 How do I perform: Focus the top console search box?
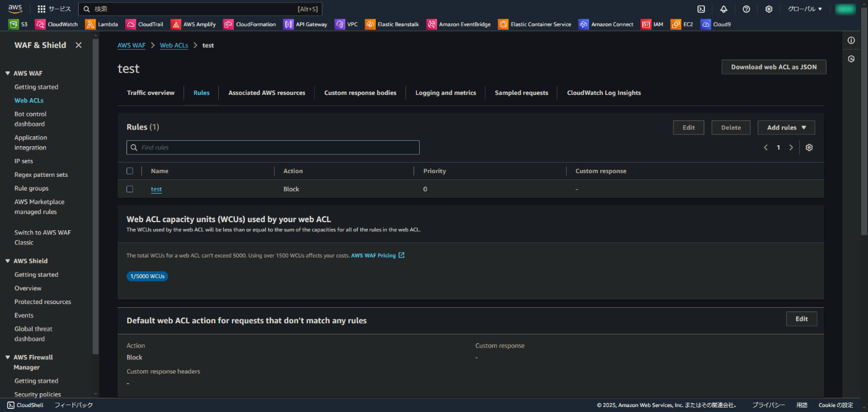[200, 9]
